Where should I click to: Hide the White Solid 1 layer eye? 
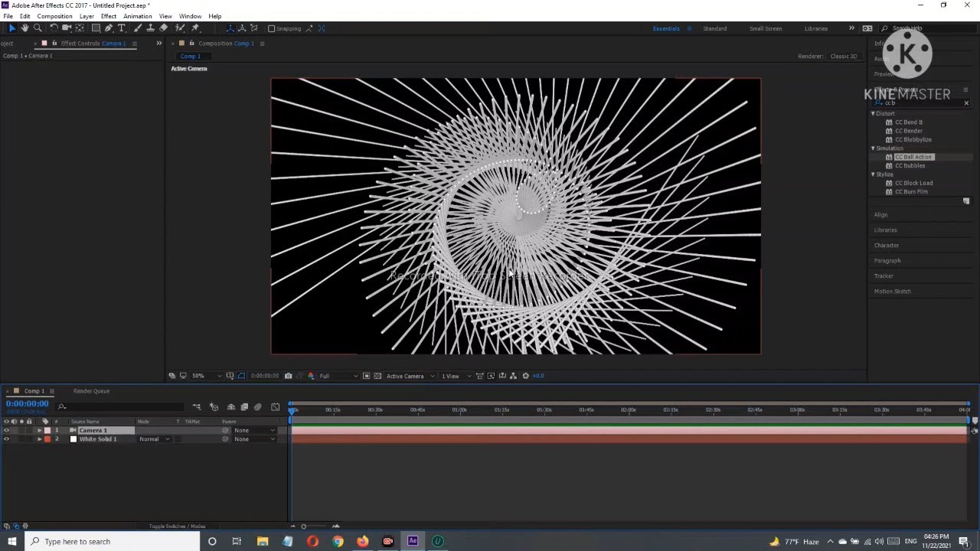[7, 439]
